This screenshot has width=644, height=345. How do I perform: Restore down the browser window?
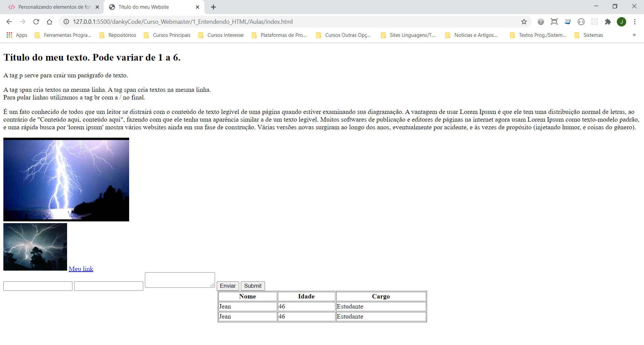(x=615, y=6)
